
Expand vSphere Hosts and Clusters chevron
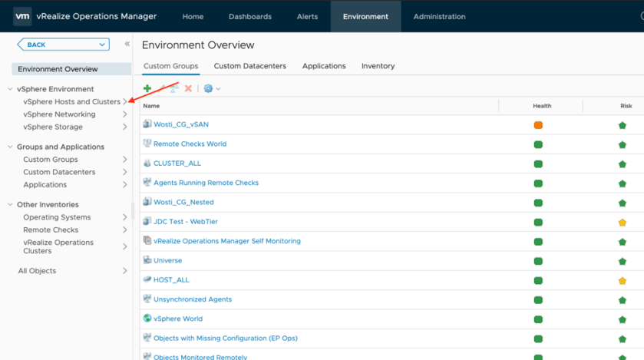tap(125, 101)
